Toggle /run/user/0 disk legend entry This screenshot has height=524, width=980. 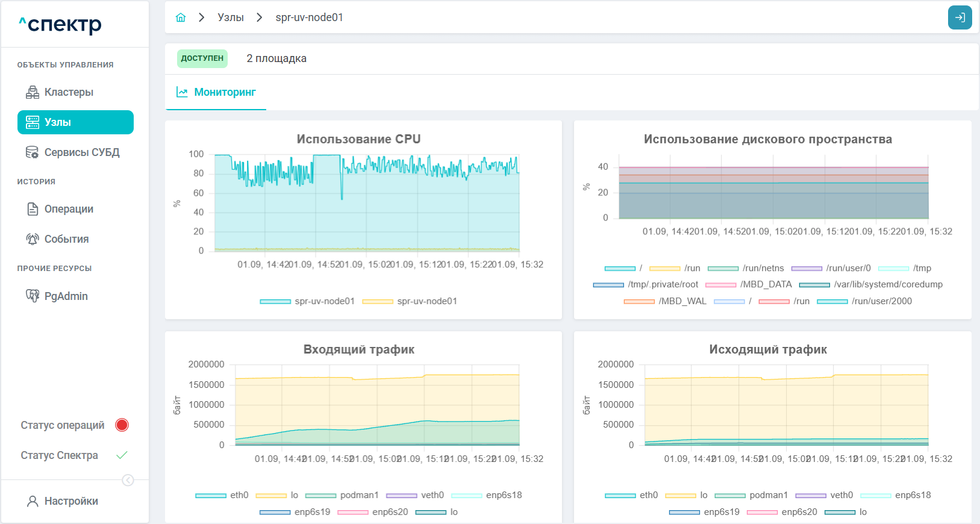pyautogui.click(x=831, y=268)
